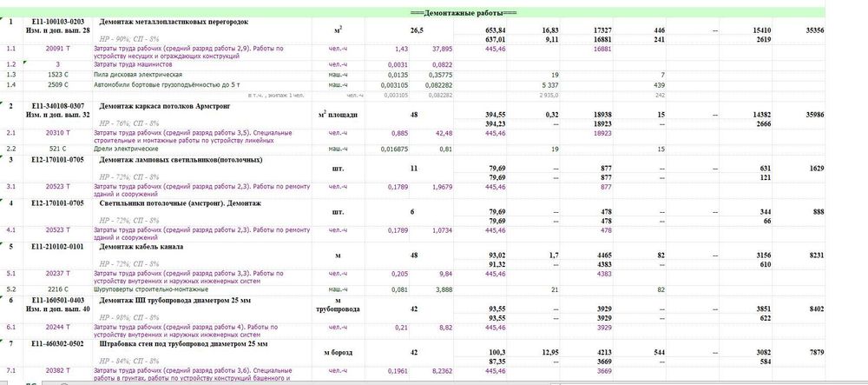868x385 pixels.
Task: Click resource code "1523 С"
Action: pyautogui.click(x=57, y=74)
